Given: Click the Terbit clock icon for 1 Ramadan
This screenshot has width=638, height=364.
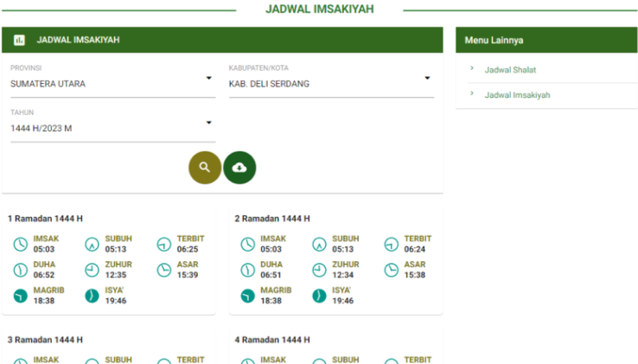Looking at the screenshot, I should [164, 244].
